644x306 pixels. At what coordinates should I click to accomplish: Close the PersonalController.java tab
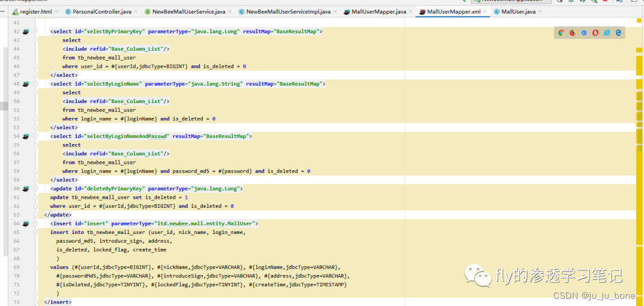point(136,12)
